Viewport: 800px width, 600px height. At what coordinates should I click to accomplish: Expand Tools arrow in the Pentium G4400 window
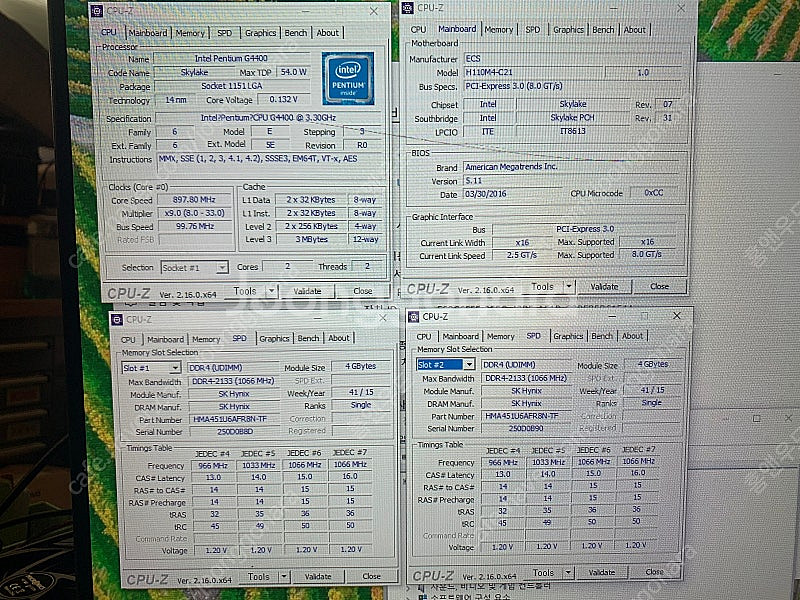272,291
